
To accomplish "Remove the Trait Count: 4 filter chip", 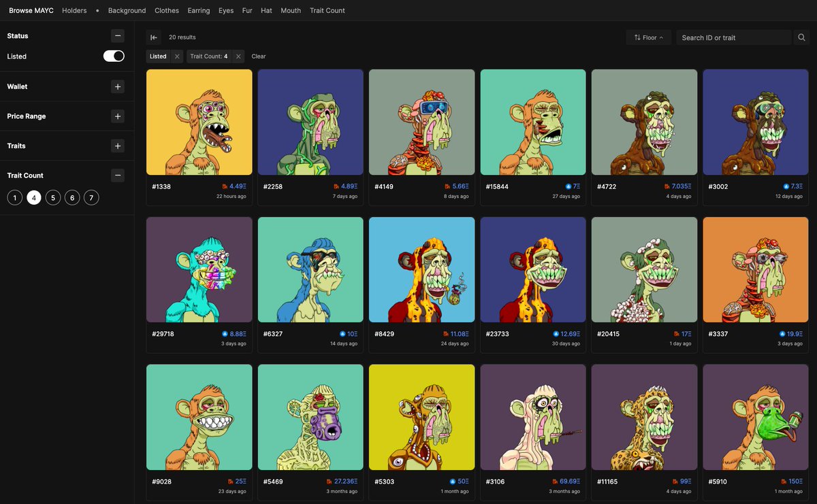I will point(238,56).
